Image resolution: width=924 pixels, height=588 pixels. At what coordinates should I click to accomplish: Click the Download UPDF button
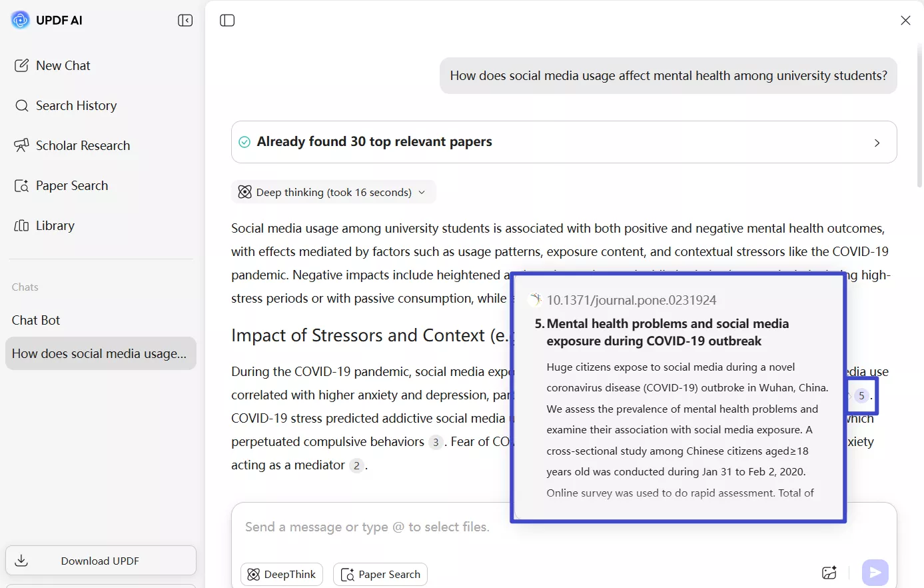click(x=100, y=561)
